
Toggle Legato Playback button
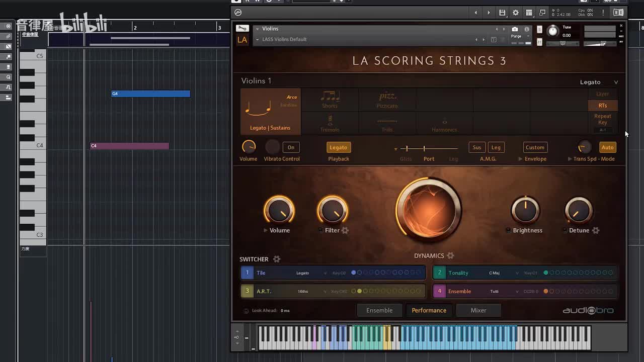[338, 147]
